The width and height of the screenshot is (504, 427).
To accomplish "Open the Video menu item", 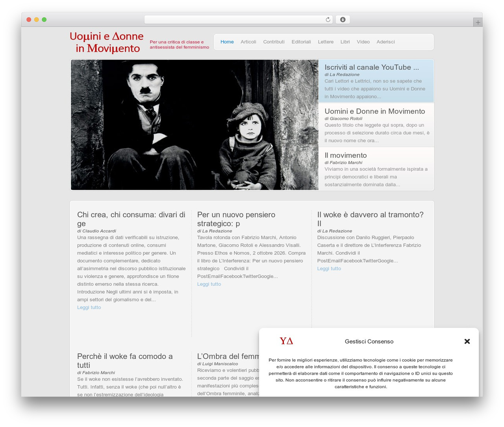I will tap(363, 42).
